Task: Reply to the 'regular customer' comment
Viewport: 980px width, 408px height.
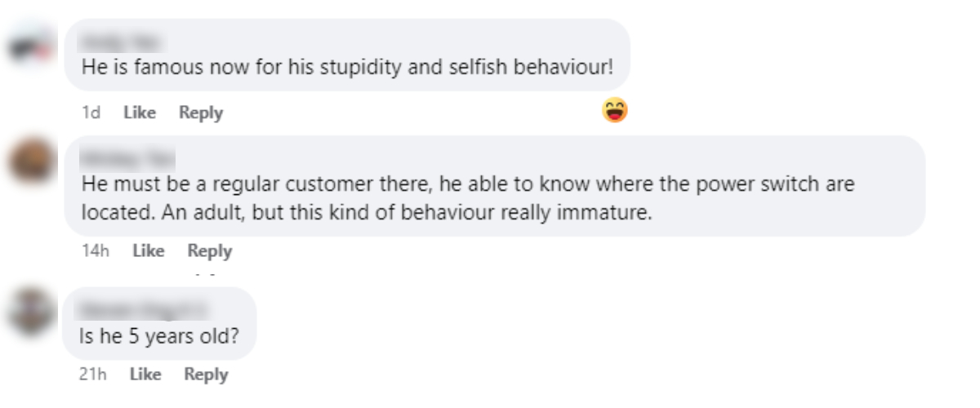Action: point(210,251)
